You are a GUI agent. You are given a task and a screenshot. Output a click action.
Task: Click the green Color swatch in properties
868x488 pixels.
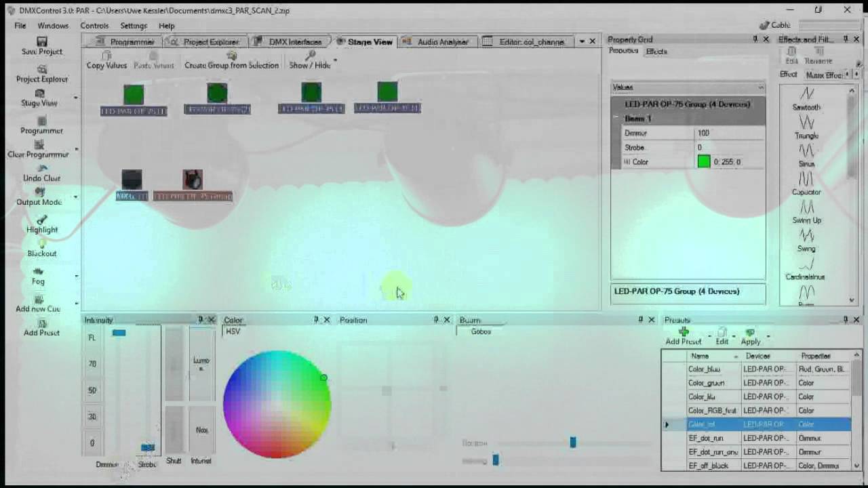point(704,162)
